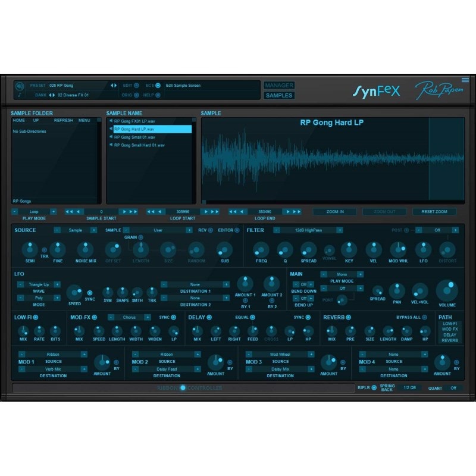
Task: Click the LFO Wave Triangle Up plus button
Action: pos(57,284)
